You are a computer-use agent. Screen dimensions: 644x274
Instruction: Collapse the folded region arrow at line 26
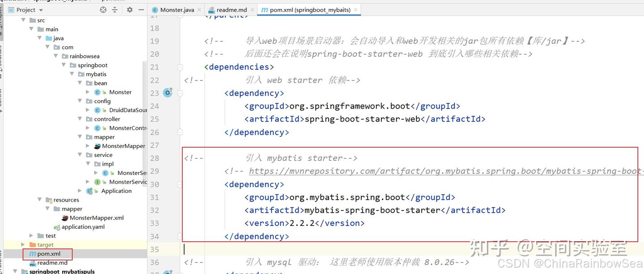point(180,132)
